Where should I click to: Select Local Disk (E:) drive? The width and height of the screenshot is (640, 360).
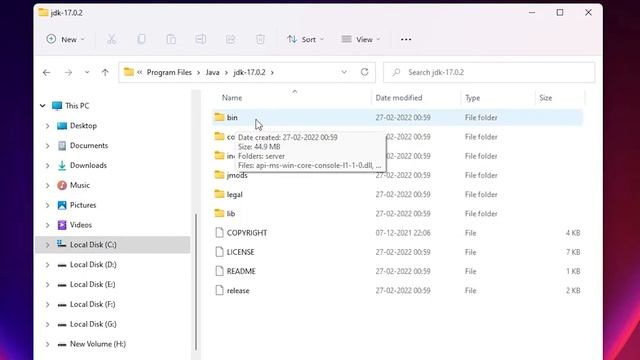93,284
